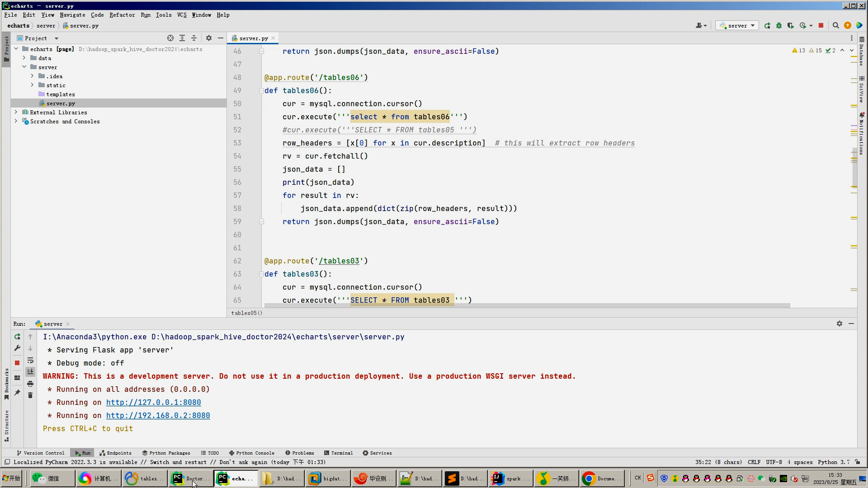Run server with coverage
This screenshot has width=868, height=488.
click(x=790, y=26)
